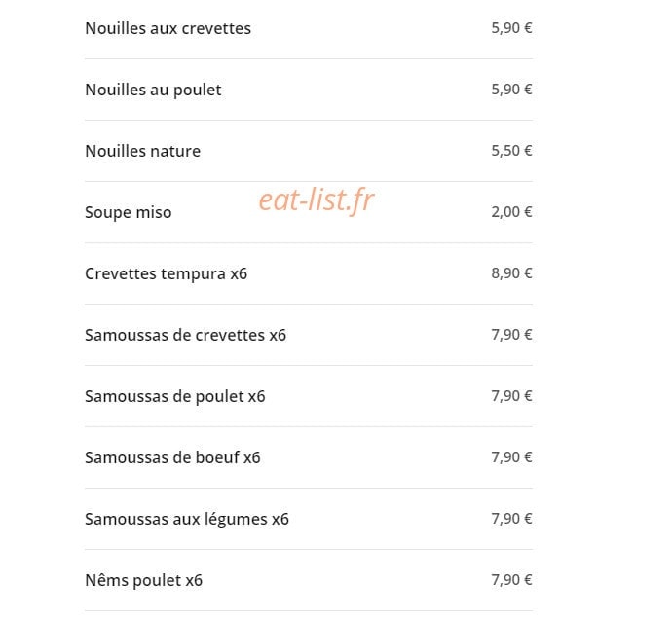This screenshot has width=672, height=617.
Task: Click the 7,90 € Nêms poulet price
Action: 511,580
